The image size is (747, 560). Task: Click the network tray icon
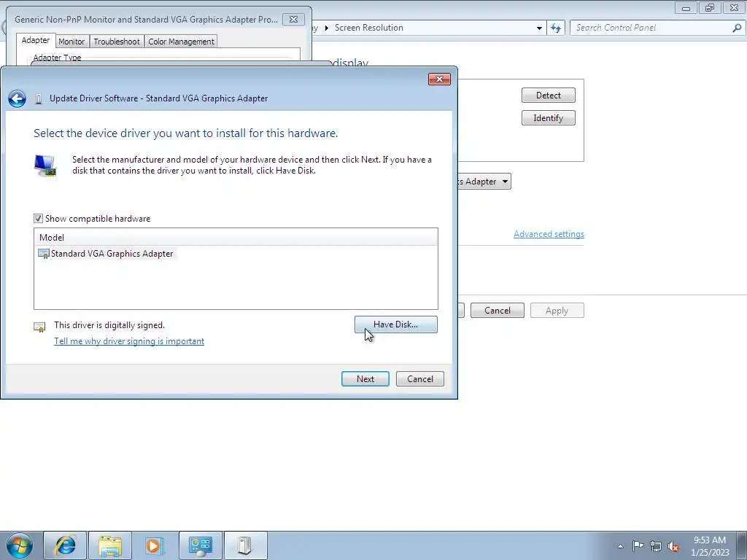[656, 546]
